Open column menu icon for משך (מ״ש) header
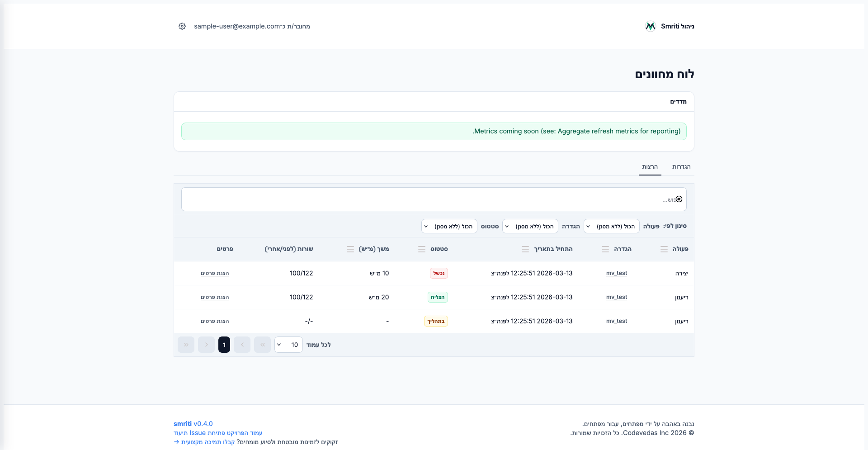This screenshot has height=450, width=868. tap(350, 249)
